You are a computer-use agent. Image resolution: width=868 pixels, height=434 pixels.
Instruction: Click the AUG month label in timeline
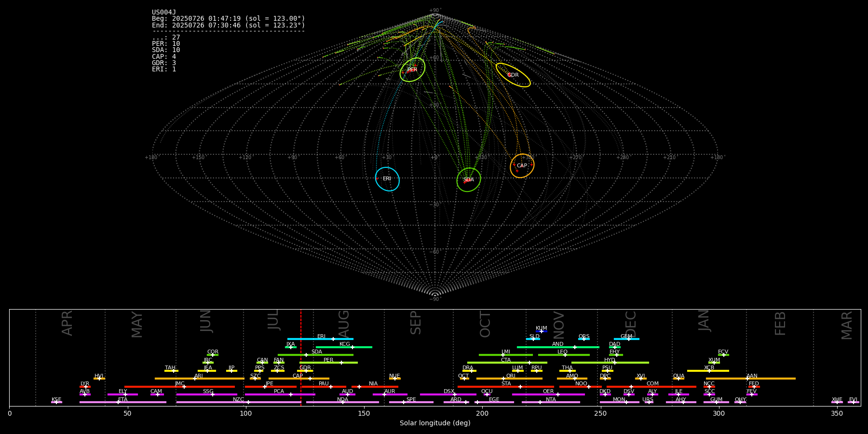pyautogui.click(x=344, y=325)
